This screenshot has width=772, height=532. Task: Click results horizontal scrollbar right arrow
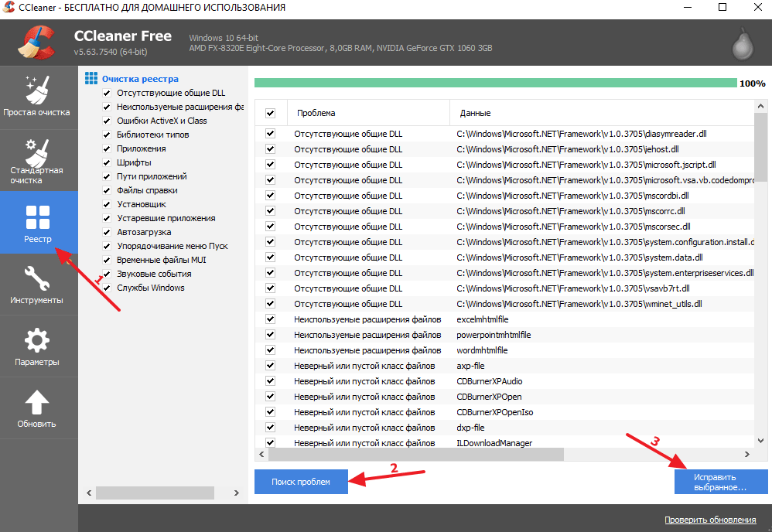747,454
